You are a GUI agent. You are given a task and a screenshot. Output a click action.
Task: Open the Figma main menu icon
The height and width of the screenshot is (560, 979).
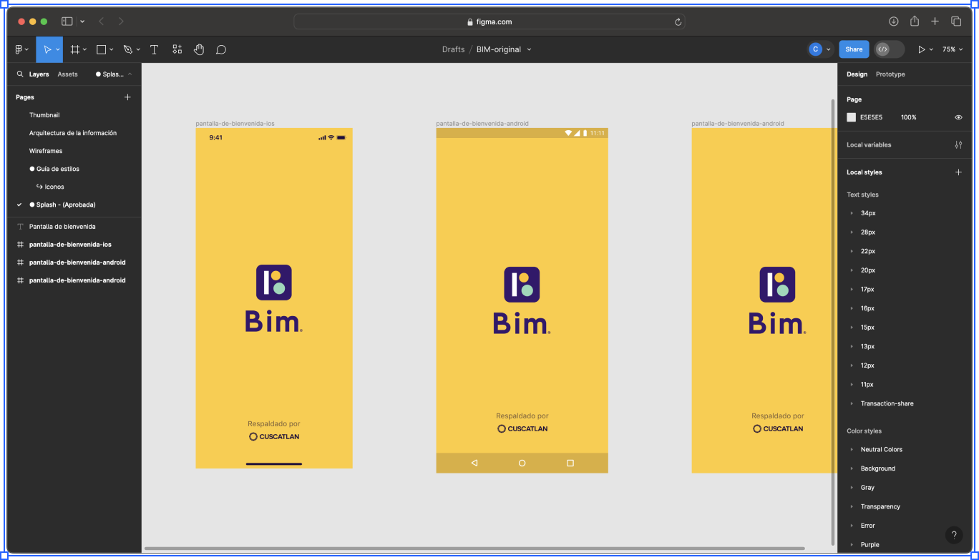point(19,49)
